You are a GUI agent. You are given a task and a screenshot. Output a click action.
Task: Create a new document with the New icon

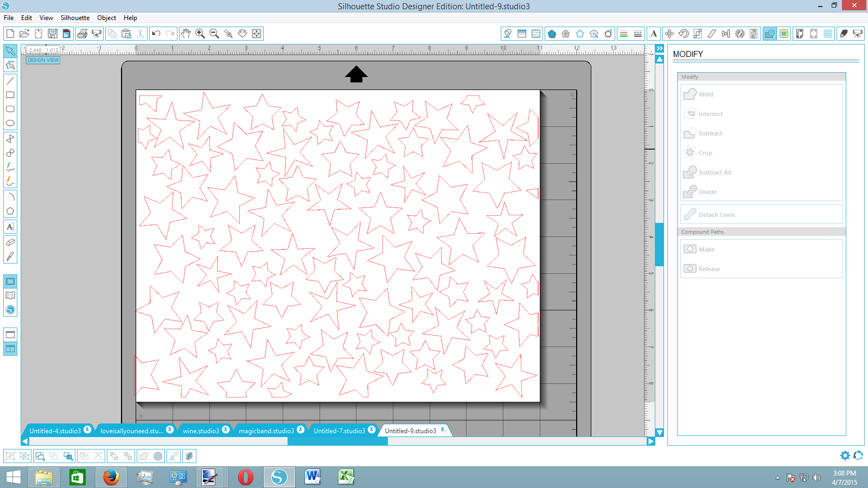pos(10,34)
